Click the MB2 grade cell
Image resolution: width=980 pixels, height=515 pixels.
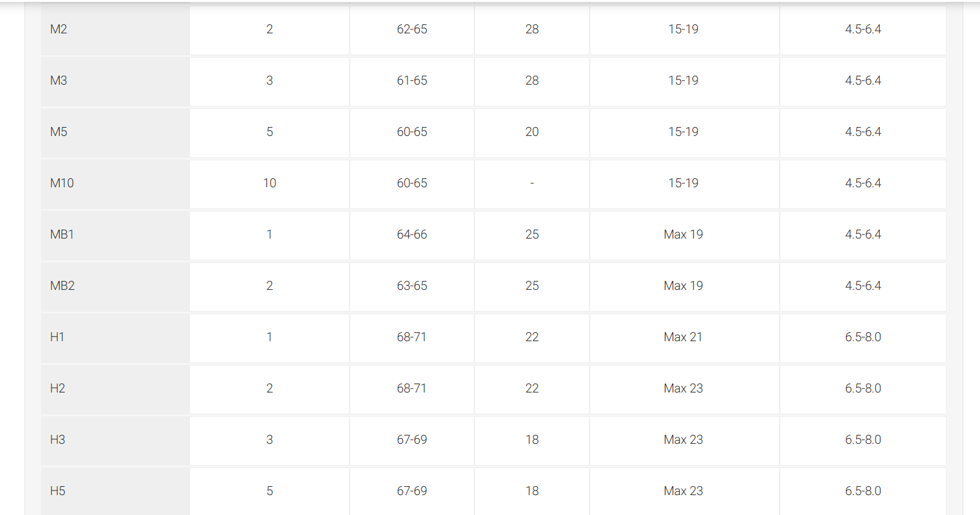click(116, 286)
